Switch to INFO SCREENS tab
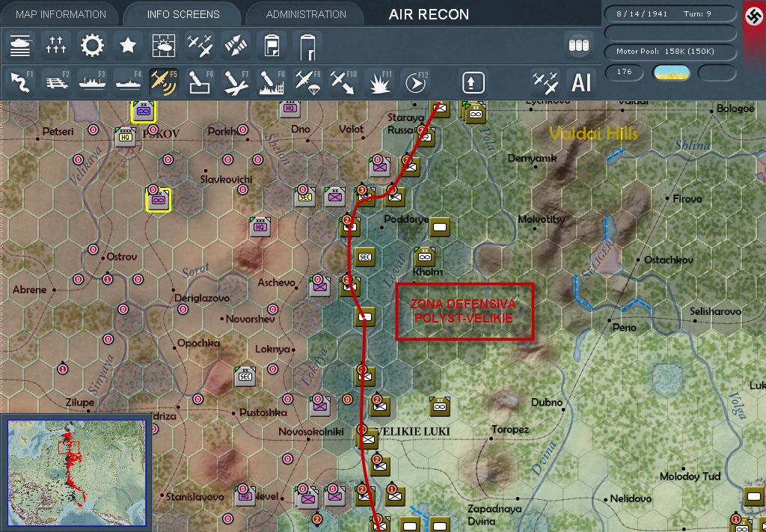The width and height of the screenshot is (766, 532). click(183, 14)
